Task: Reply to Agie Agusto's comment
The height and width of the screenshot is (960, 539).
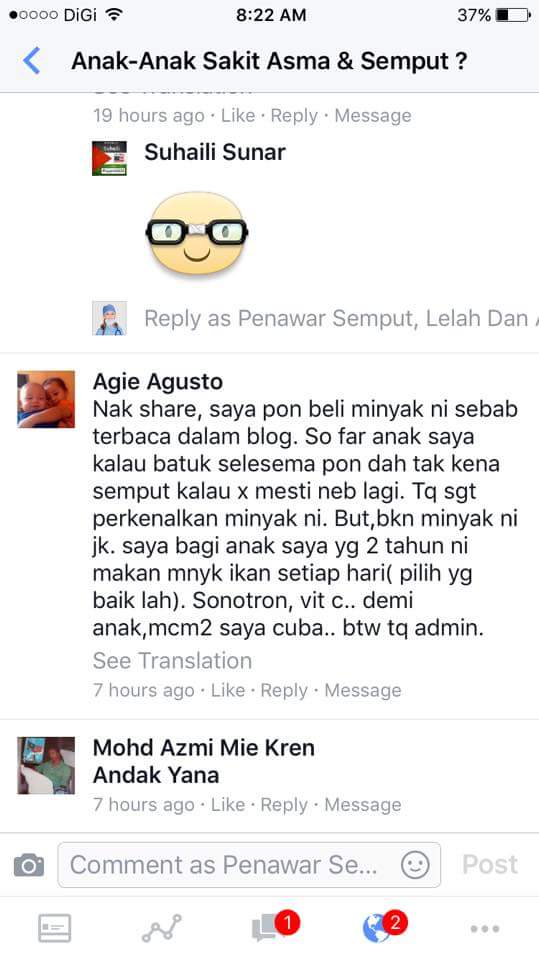Action: click(284, 690)
